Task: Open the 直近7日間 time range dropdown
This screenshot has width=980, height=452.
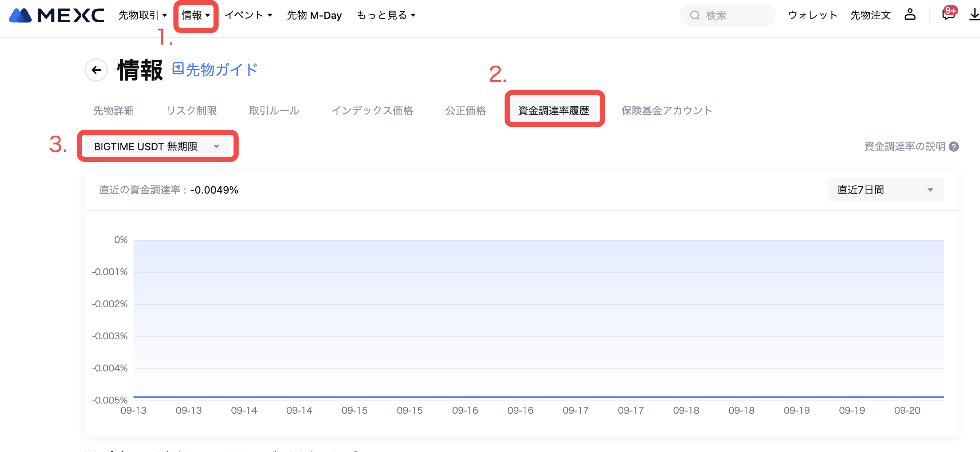Action: [885, 190]
